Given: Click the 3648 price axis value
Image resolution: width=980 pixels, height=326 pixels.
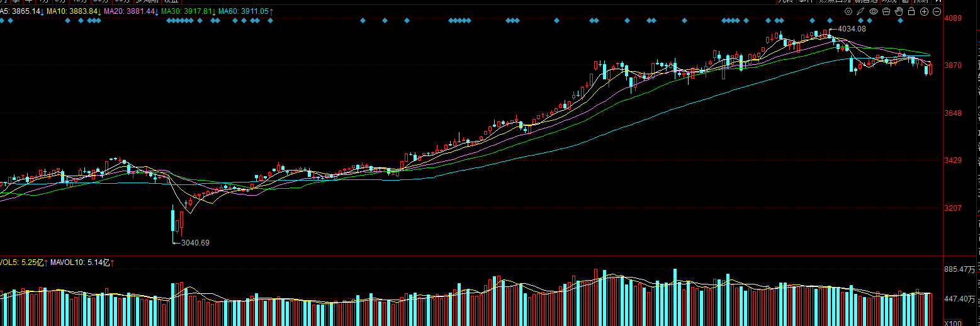Looking at the screenshot, I should coord(953,113).
